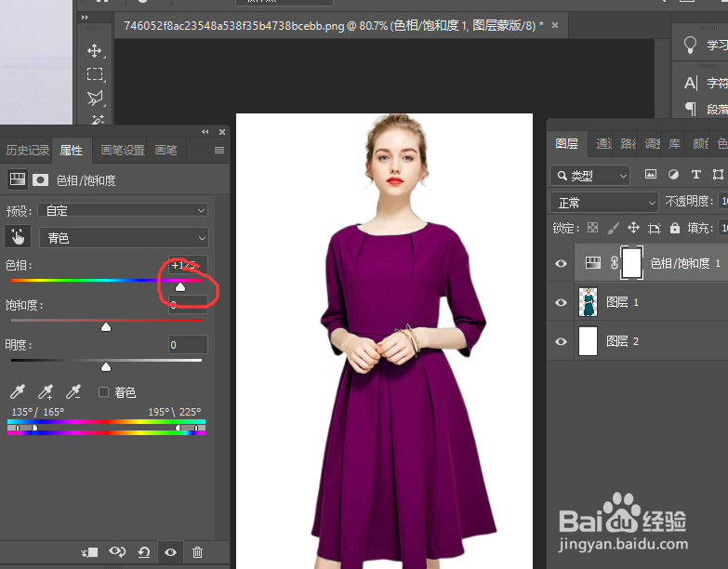Open the layer filter Type dropdown

click(590, 176)
